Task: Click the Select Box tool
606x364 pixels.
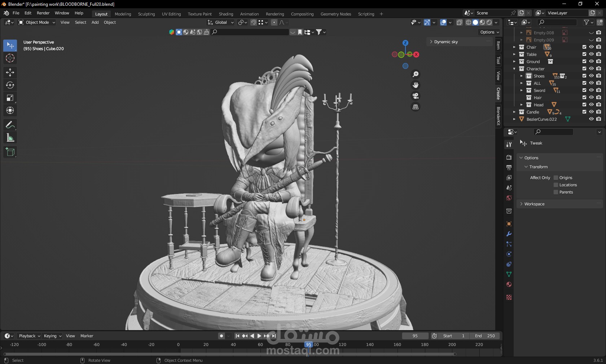Action: pos(10,45)
